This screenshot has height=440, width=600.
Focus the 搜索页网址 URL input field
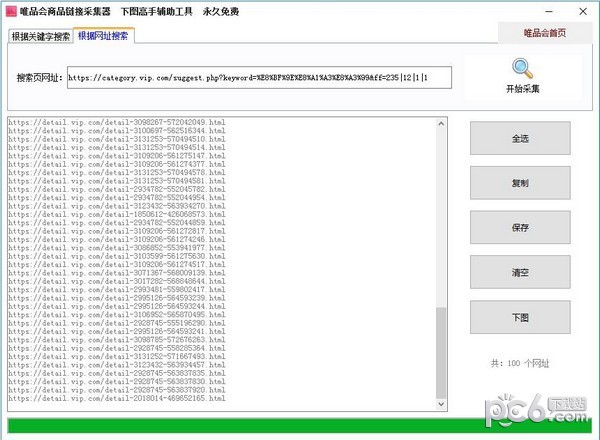pos(259,78)
